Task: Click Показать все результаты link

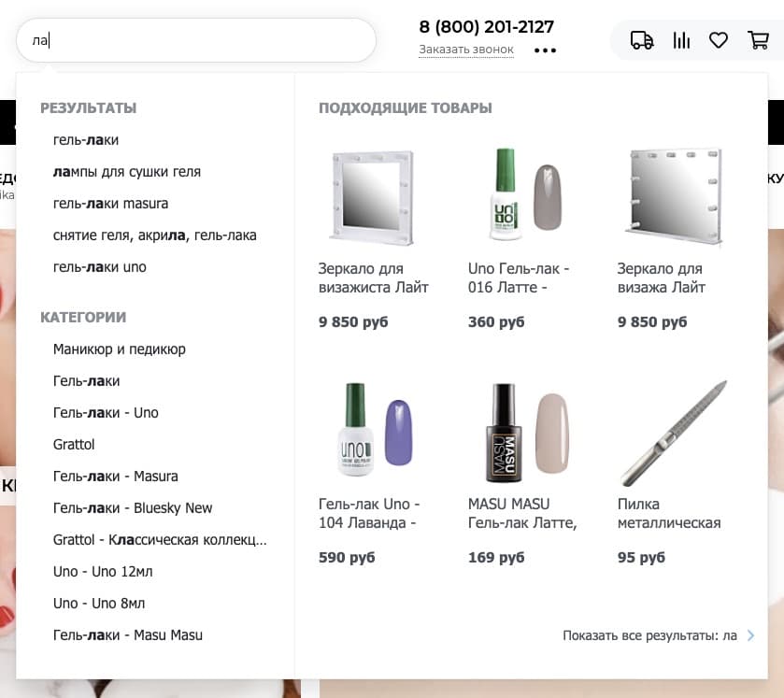Action: [x=649, y=635]
